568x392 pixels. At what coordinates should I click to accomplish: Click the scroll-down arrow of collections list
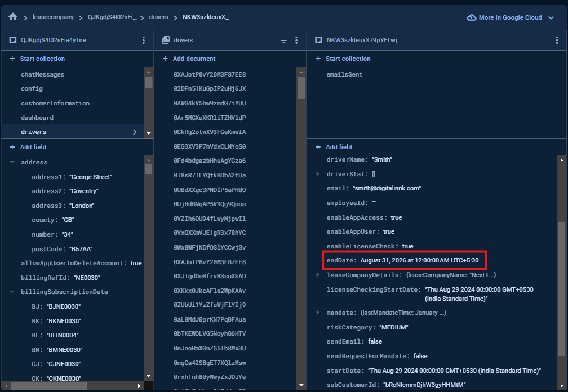coord(149,133)
